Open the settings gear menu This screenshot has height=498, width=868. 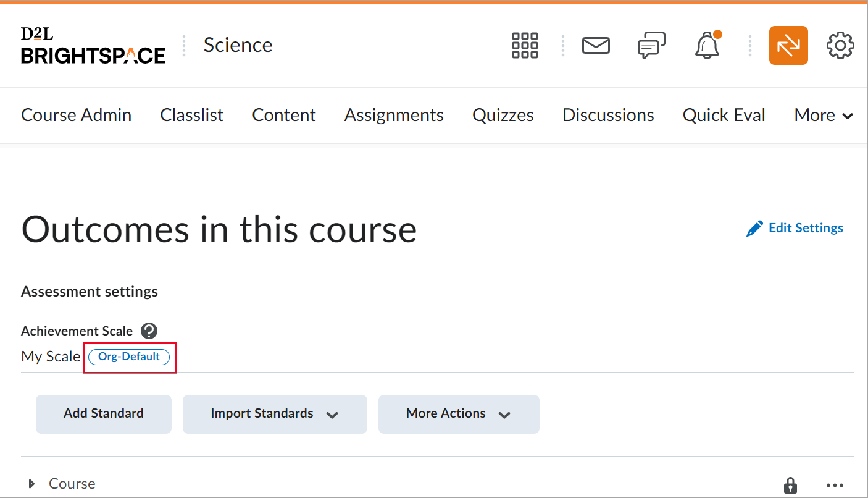coord(840,45)
